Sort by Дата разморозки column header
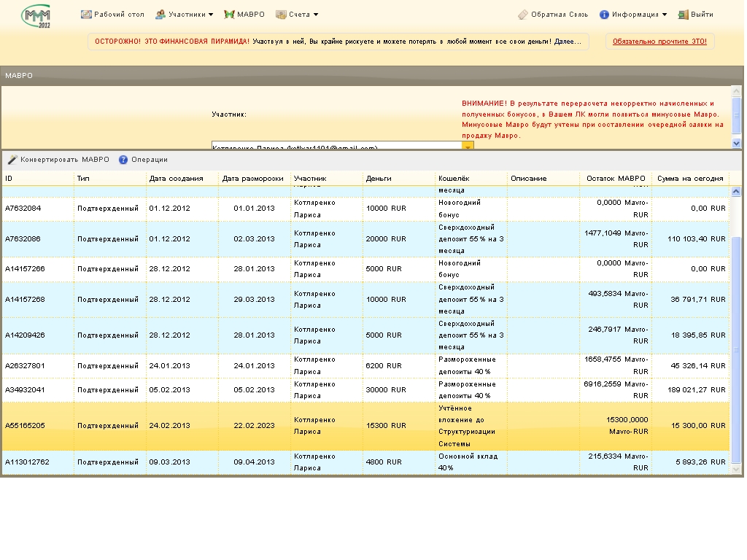This screenshot has width=747, height=560. (253, 178)
